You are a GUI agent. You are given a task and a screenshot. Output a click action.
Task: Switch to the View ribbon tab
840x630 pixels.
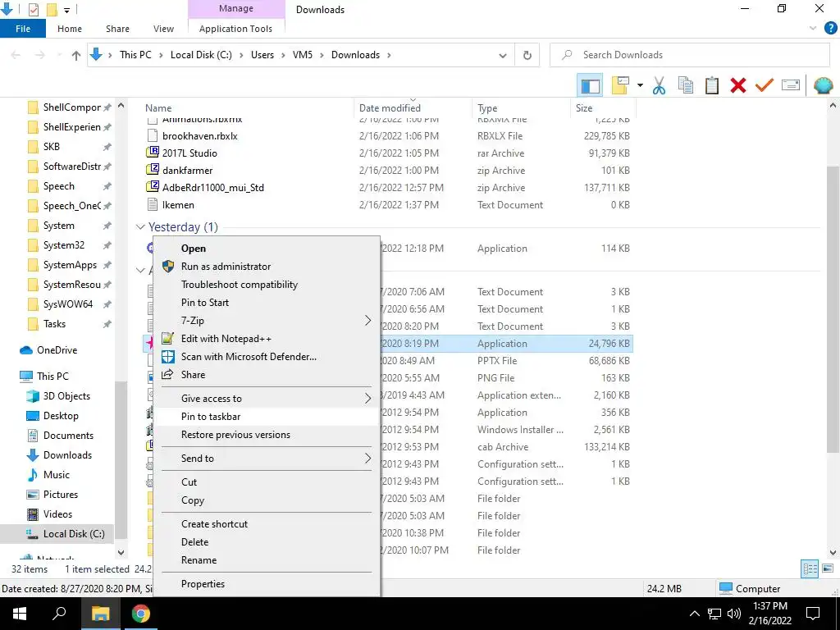point(163,29)
